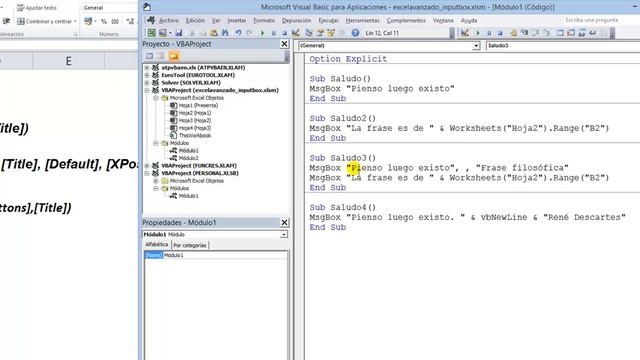
Task: Open the Properties Window toolbar icon
Action: pos(320,33)
